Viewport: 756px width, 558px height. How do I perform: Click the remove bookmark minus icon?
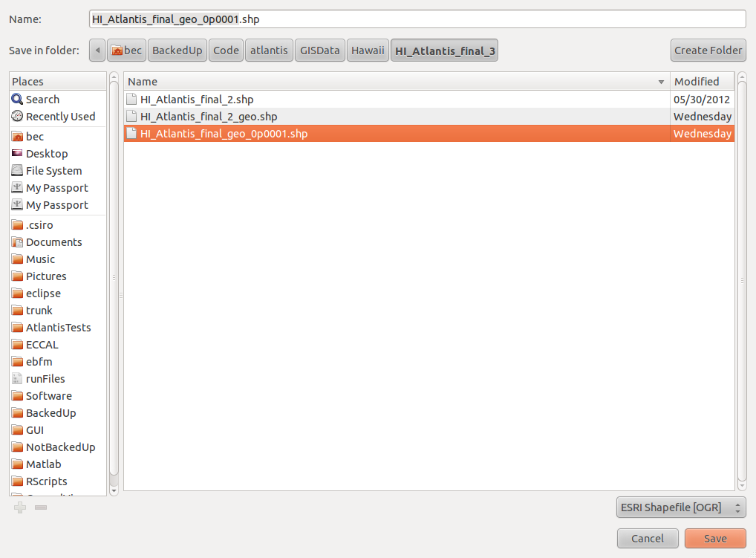(41, 507)
